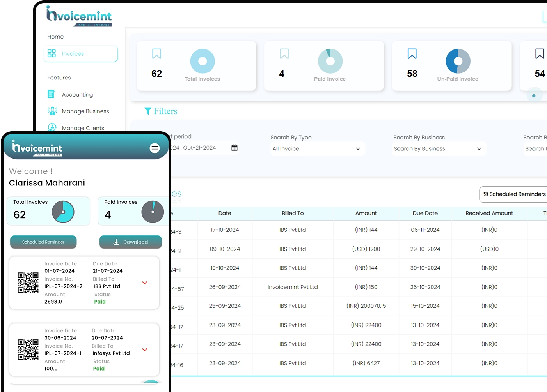547x392 pixels.
Task: Click the mobile Total Invoices card
Action: point(48,211)
